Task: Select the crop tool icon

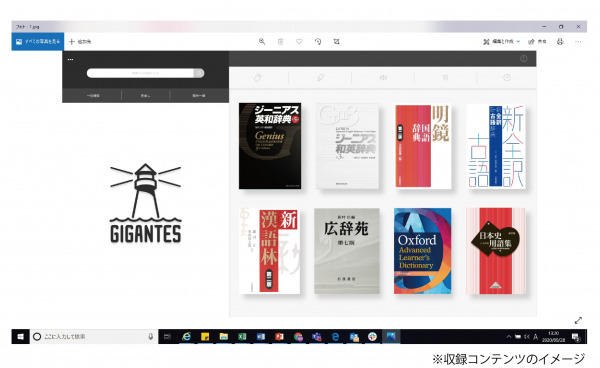Action: coord(336,41)
